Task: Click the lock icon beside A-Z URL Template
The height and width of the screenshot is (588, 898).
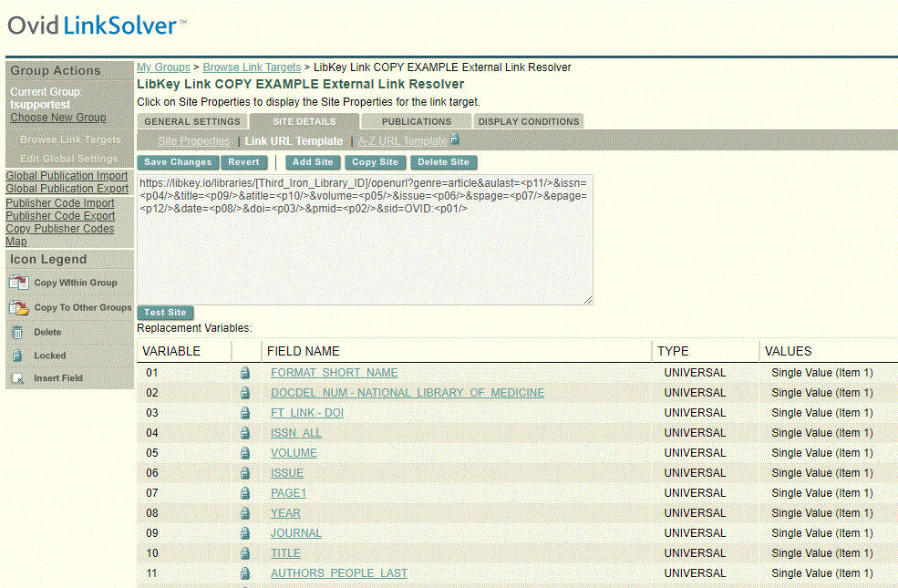Action: click(455, 139)
